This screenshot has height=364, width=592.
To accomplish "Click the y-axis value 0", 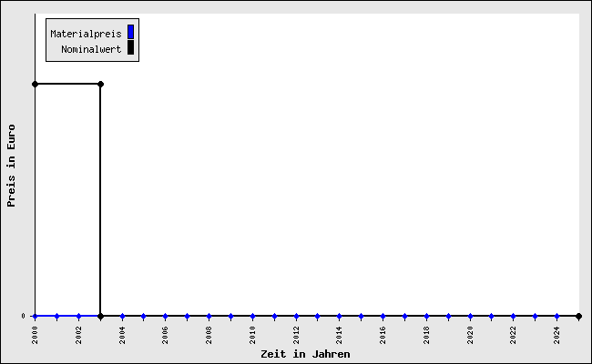I will coord(24,316).
